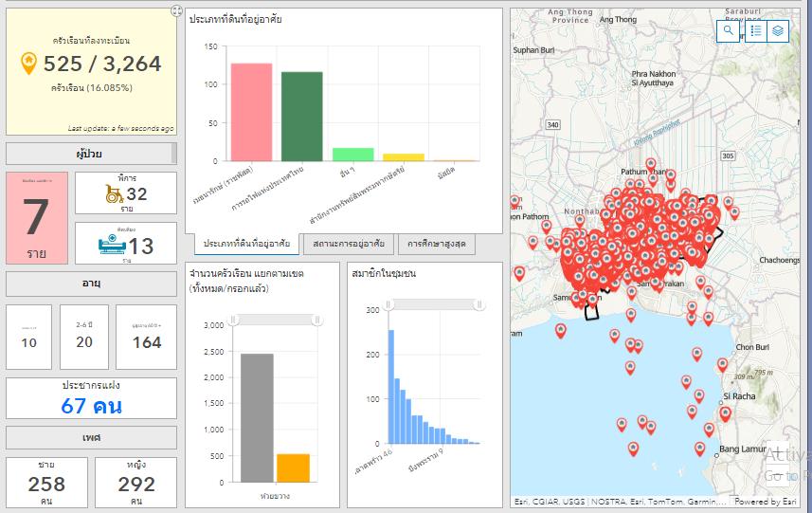Viewport: 812px width, 513px height.
Task: Select the dark green bar in land chart
Action: click(x=301, y=117)
